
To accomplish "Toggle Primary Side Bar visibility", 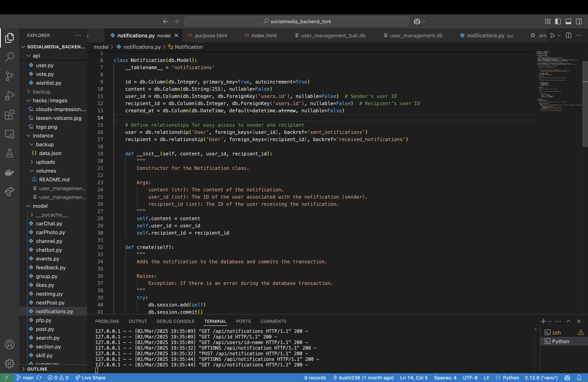I will coord(558,21).
